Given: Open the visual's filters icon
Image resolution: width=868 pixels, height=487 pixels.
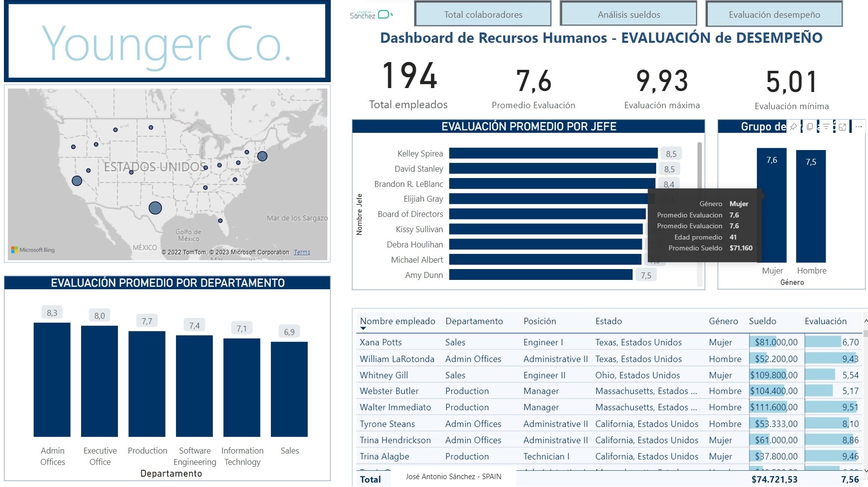Looking at the screenshot, I should [826, 127].
